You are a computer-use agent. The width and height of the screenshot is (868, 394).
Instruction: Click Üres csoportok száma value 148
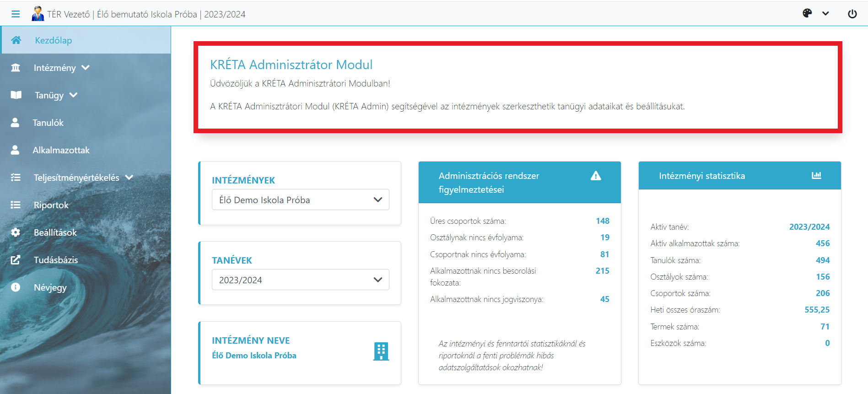point(603,221)
